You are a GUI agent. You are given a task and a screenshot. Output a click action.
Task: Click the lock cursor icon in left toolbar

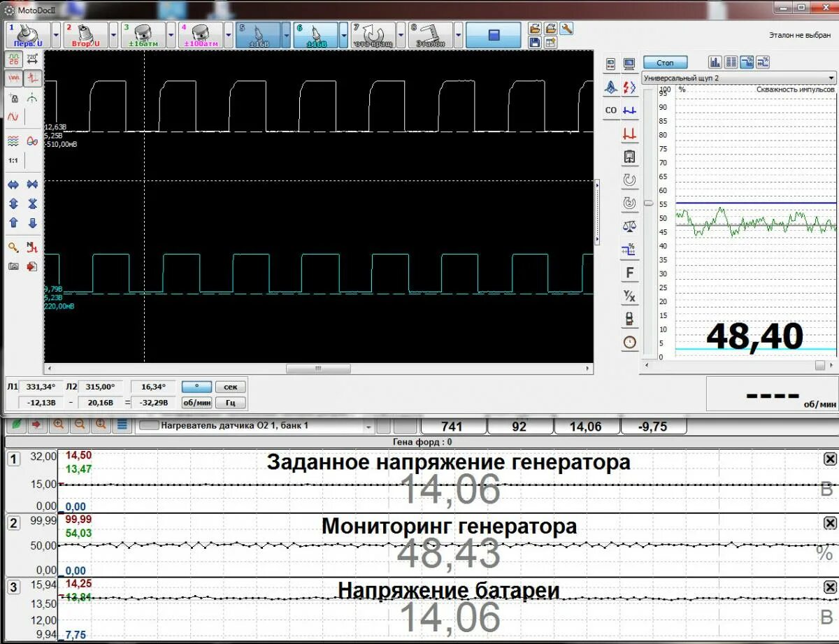coord(13,98)
